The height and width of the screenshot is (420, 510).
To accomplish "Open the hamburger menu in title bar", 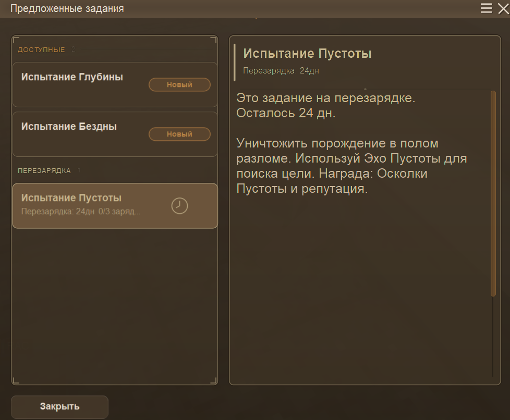I will pos(486,8).
